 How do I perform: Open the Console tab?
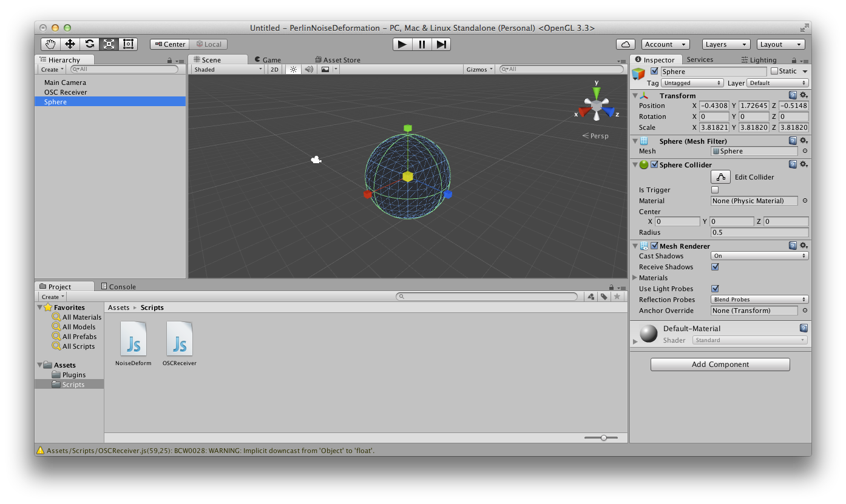(x=118, y=287)
